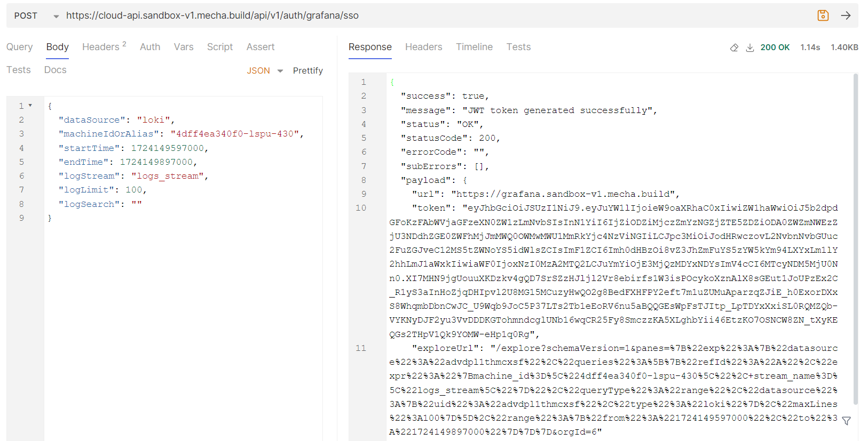Send the request with the arrow icon
Viewport: 868px width, 441px height.
846,15
